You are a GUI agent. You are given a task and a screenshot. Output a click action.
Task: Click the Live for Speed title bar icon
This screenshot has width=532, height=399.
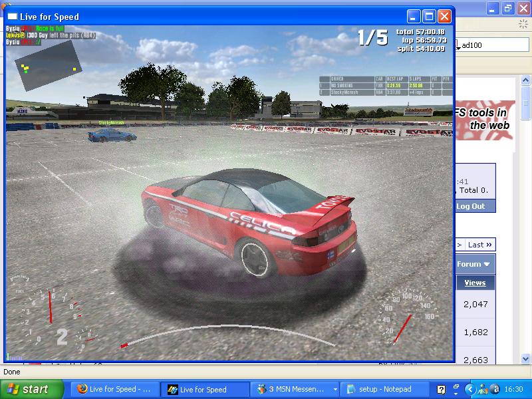point(12,16)
